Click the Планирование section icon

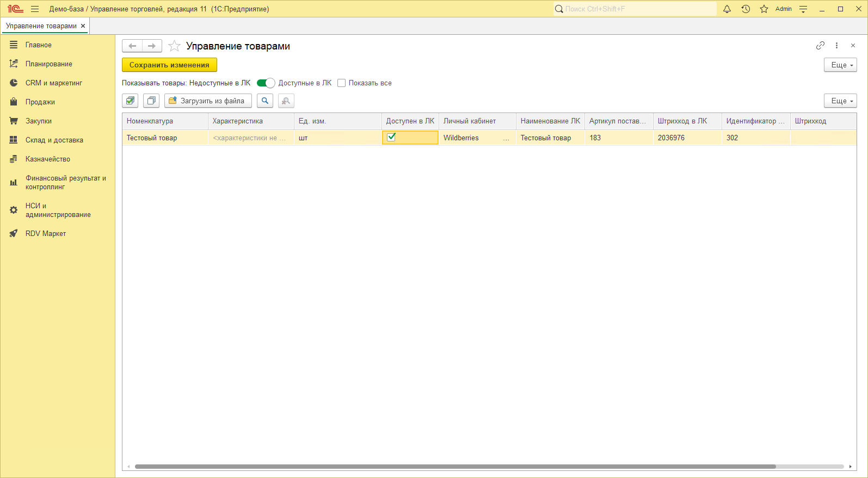[14, 64]
